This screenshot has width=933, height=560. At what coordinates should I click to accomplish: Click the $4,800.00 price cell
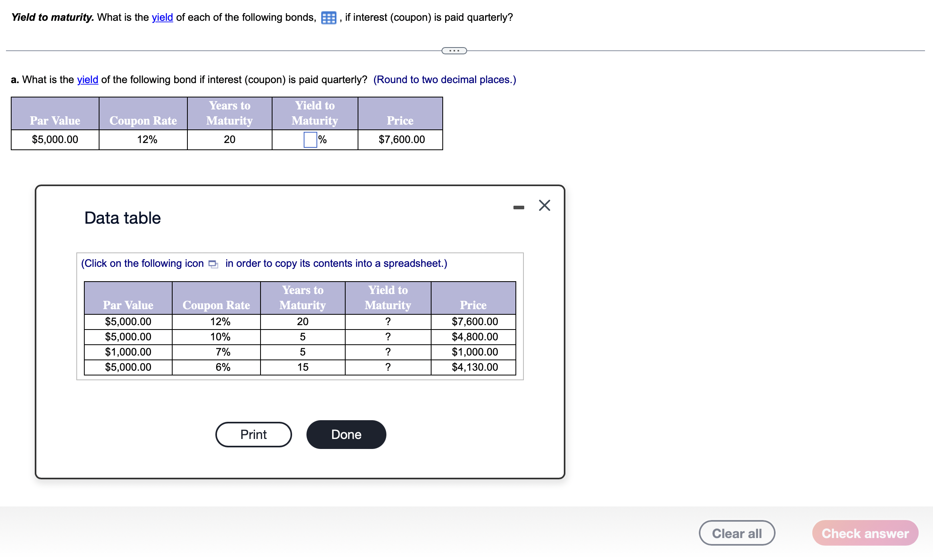click(x=474, y=336)
